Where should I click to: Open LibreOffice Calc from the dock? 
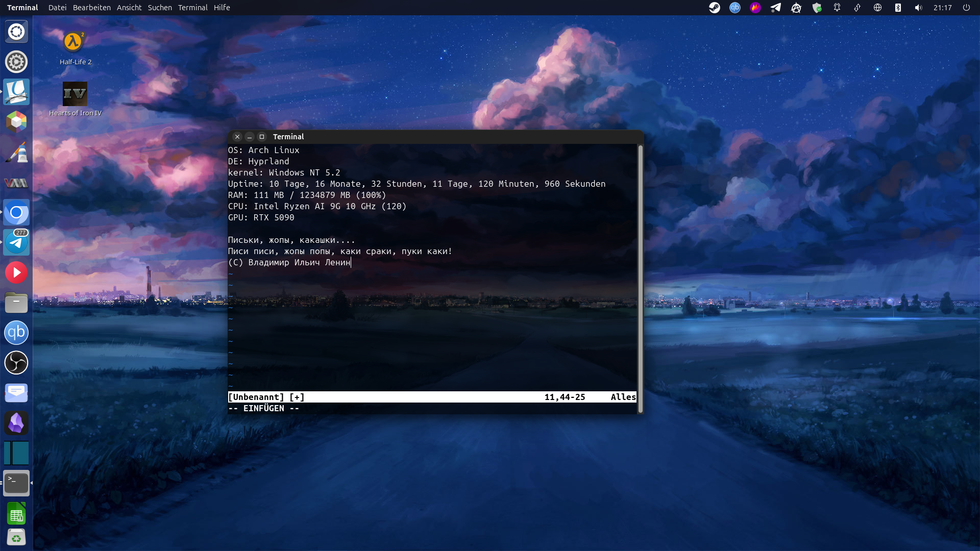click(x=16, y=514)
